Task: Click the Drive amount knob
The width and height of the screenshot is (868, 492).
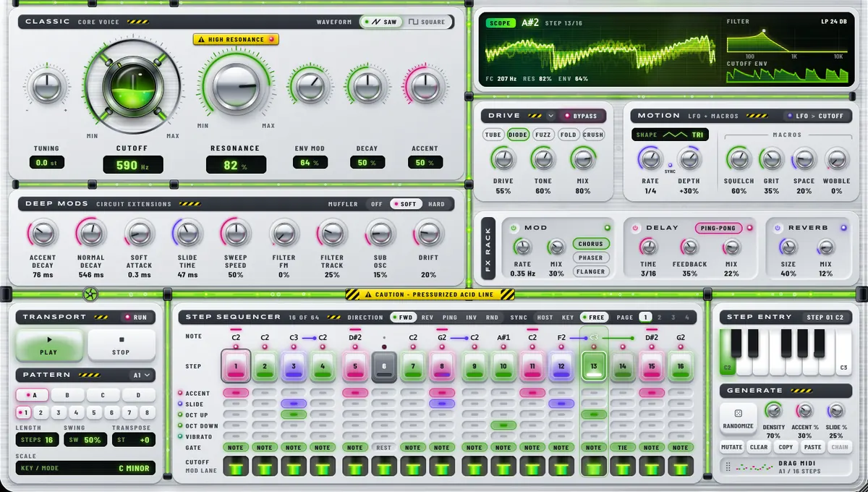Action: coord(503,158)
